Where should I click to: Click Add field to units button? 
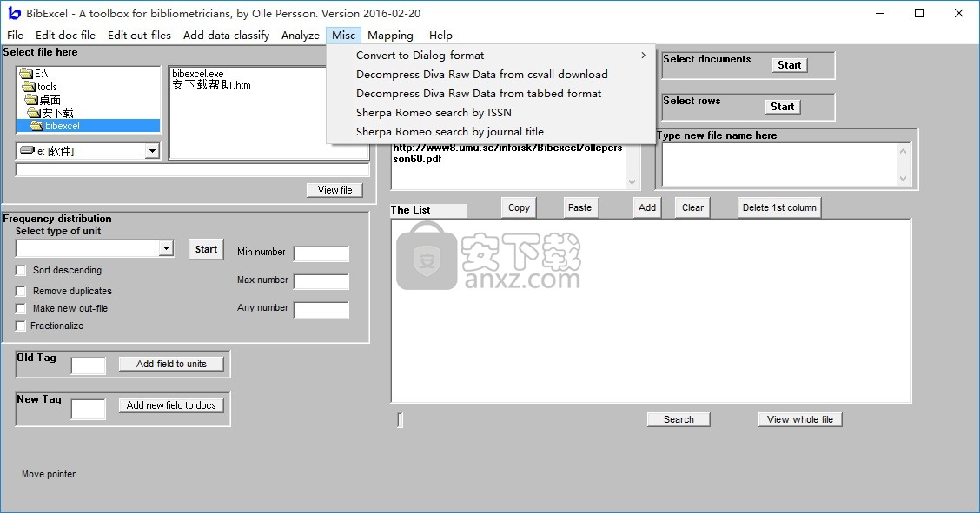click(171, 364)
